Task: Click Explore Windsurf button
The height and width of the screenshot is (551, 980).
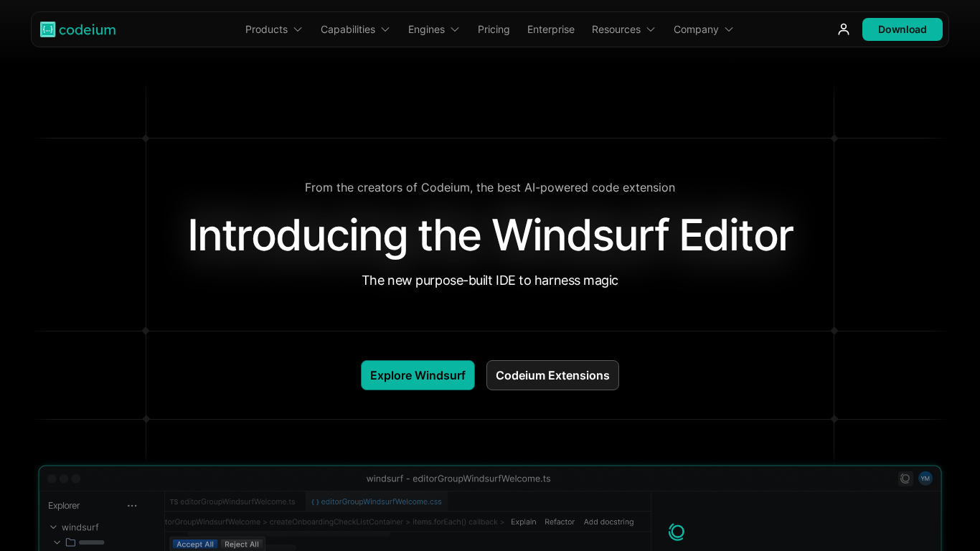Action: point(418,375)
